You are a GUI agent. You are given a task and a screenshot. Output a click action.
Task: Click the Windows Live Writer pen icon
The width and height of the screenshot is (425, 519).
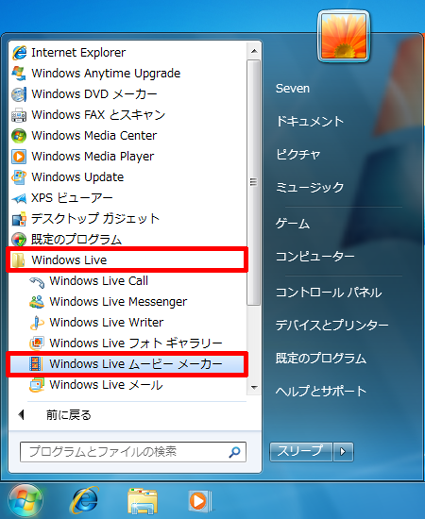[37, 323]
